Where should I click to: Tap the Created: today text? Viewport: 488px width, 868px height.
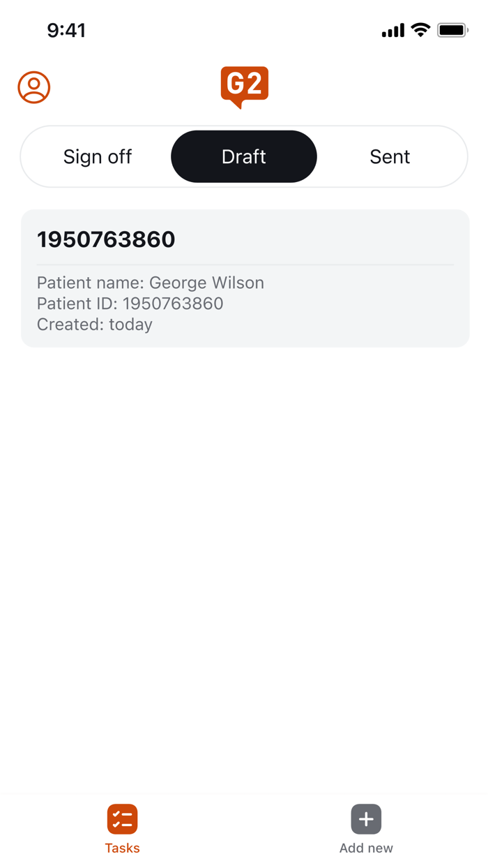(95, 324)
